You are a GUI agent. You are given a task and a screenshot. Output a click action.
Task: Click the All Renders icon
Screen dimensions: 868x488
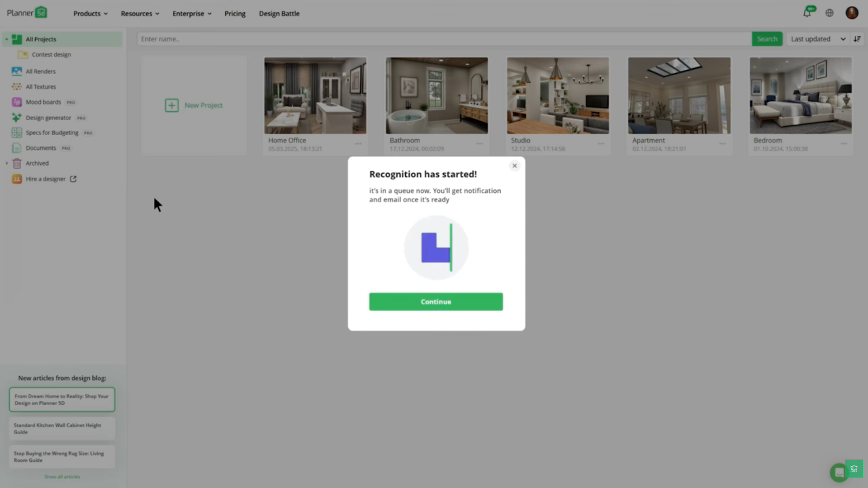(x=17, y=71)
